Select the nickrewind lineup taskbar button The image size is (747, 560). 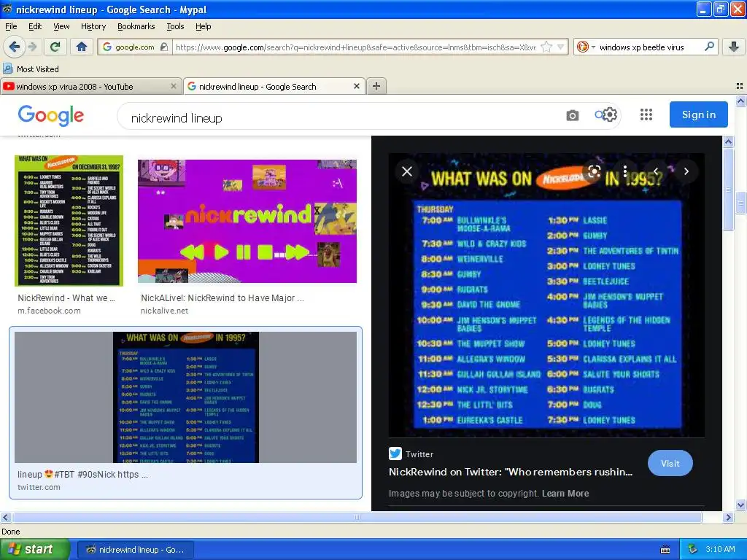coord(135,550)
